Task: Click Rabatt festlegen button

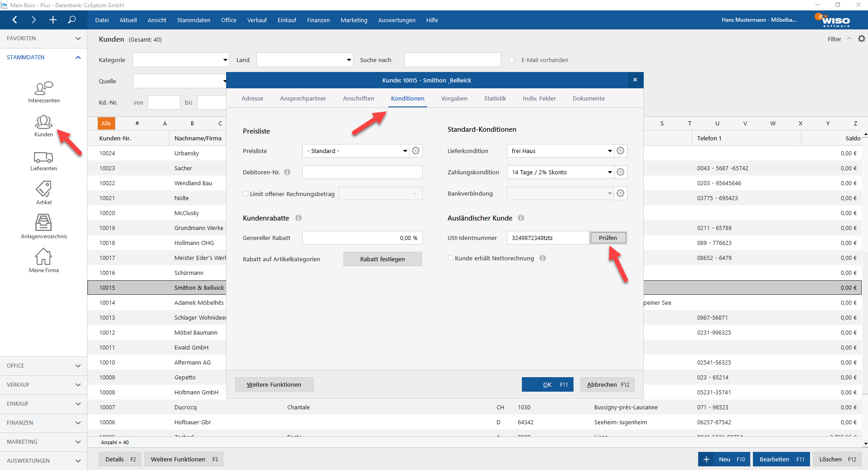Action: tap(382, 259)
